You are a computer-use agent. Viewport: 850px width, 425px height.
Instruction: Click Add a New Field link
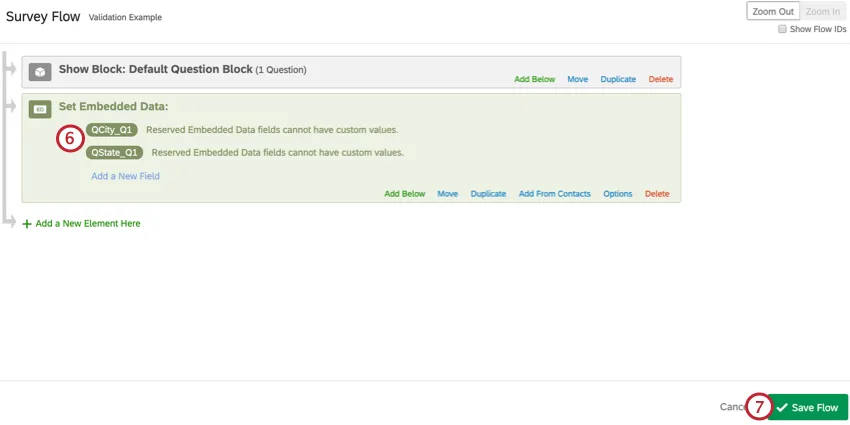click(125, 176)
